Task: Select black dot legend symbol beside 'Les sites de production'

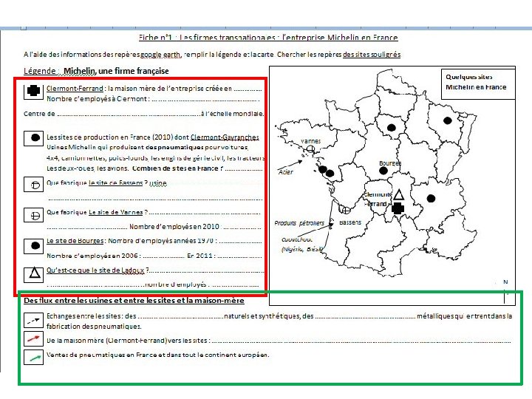Action: coord(35,137)
